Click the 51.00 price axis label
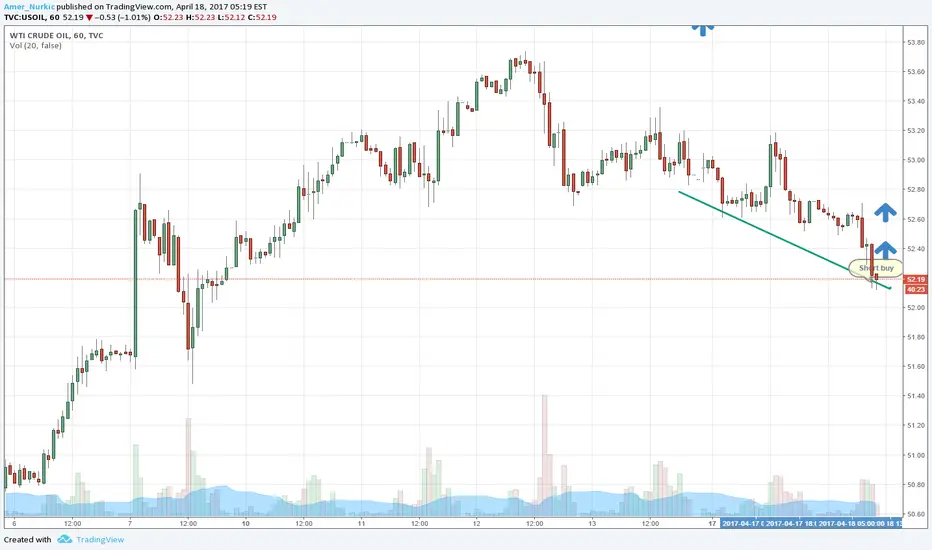This screenshot has width=932, height=550. (x=916, y=455)
